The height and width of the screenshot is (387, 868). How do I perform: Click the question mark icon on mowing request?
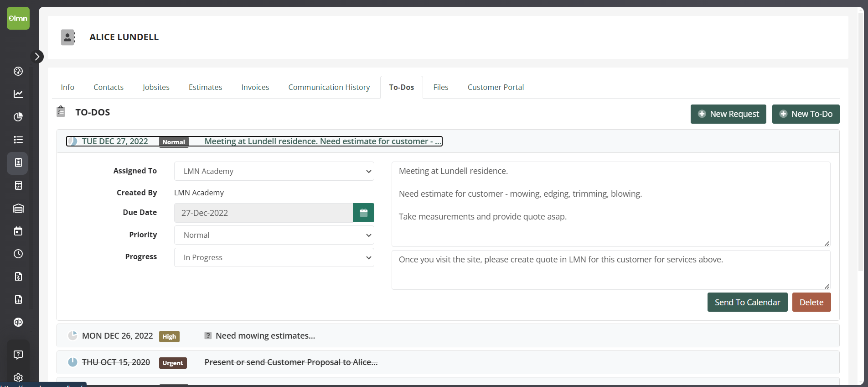tap(208, 336)
